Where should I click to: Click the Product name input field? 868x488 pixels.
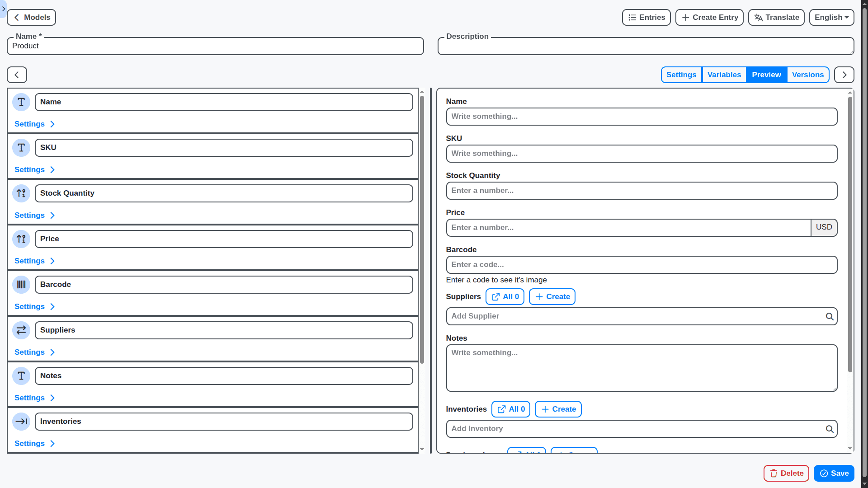tap(215, 46)
